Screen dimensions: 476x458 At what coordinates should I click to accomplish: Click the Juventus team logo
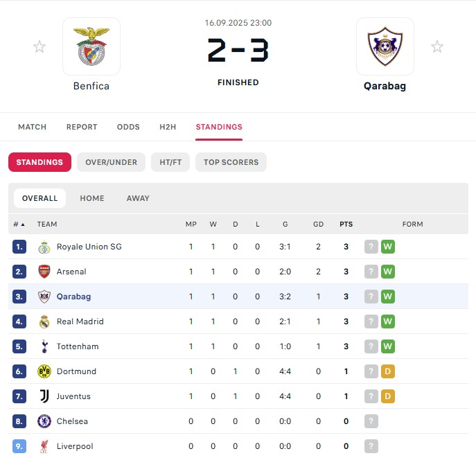(44, 396)
